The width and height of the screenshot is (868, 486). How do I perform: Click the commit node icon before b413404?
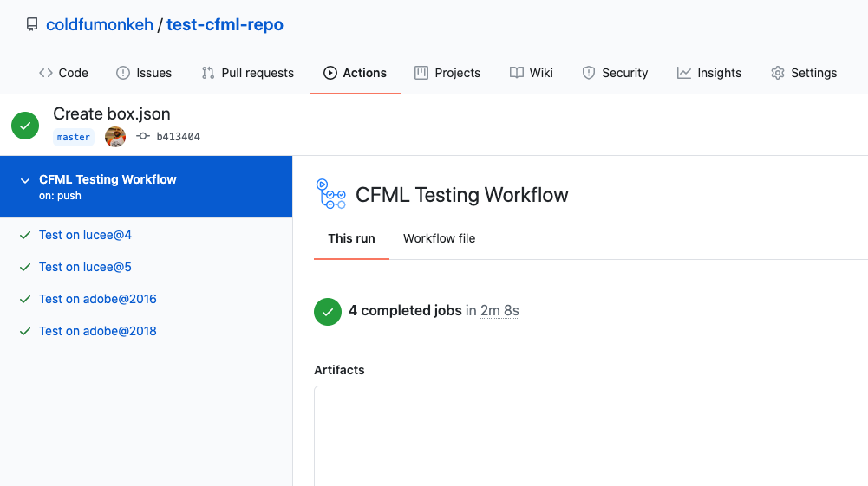[143, 136]
